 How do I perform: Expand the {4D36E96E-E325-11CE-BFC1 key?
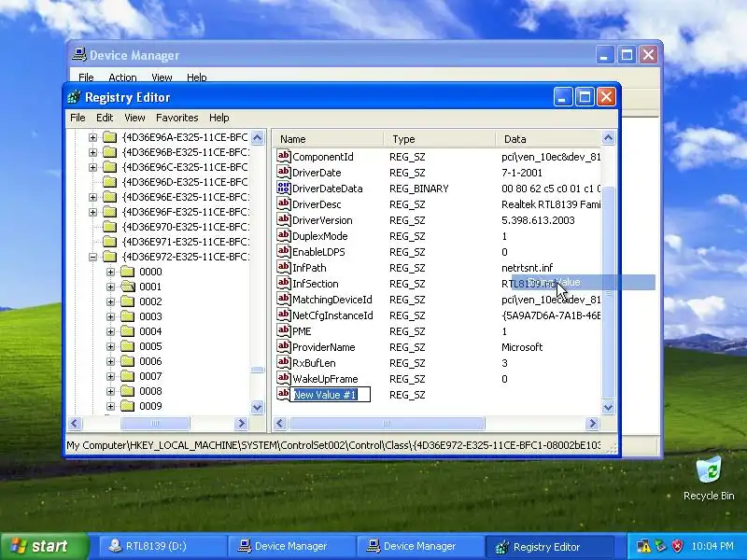(92, 197)
